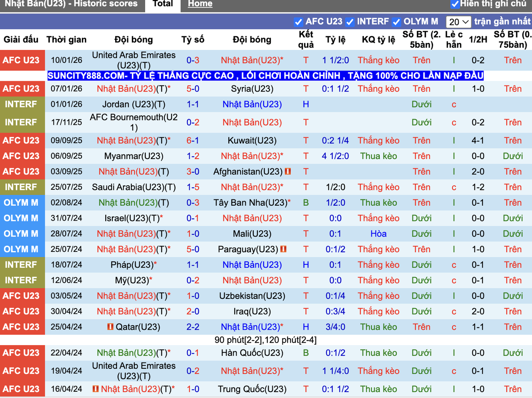Click the Thời gian column header
The image size is (532, 398).
coord(67,40)
